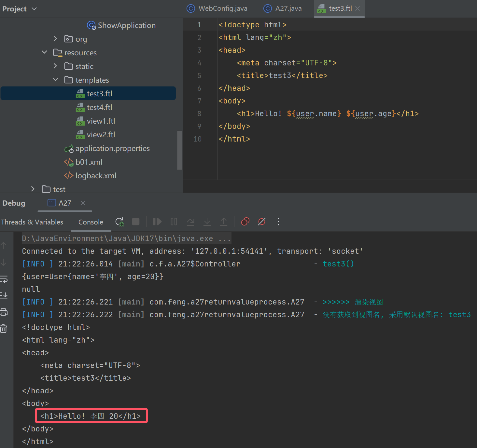Click the folded java.exe command line
Image resolution: width=477 pixels, height=448 pixels.
(x=126, y=238)
